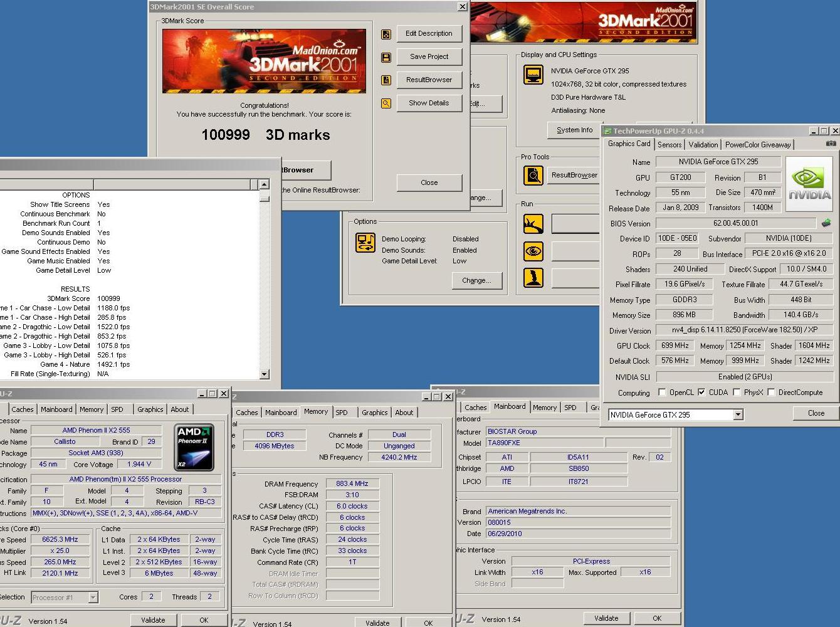The height and width of the screenshot is (627, 840).
Task: Open the Processor #1 selection dropdown
Action: click(x=93, y=598)
